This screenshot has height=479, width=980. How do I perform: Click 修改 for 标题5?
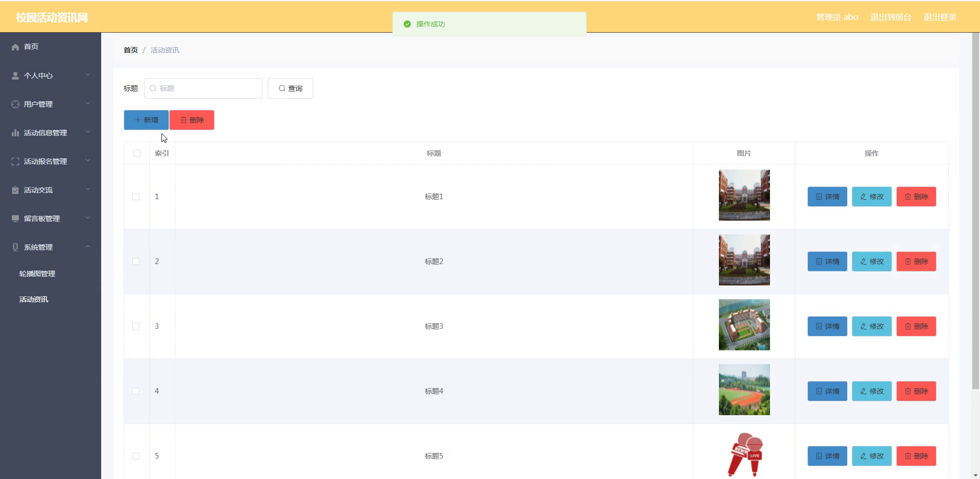point(872,456)
